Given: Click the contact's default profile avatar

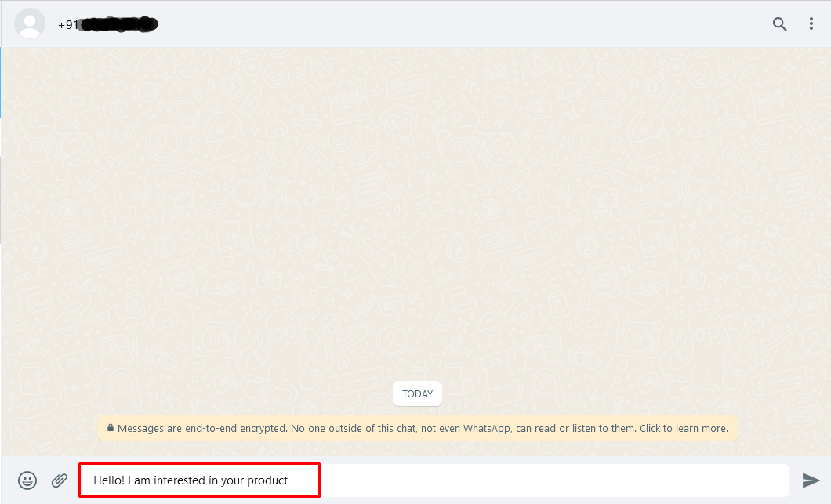Looking at the screenshot, I should click(x=30, y=24).
